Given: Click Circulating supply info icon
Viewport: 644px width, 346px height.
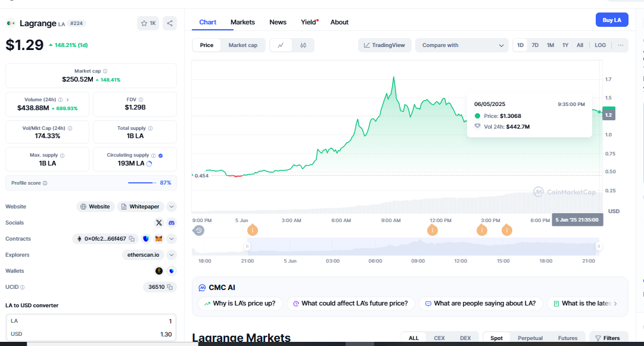Looking at the screenshot, I should [154, 155].
